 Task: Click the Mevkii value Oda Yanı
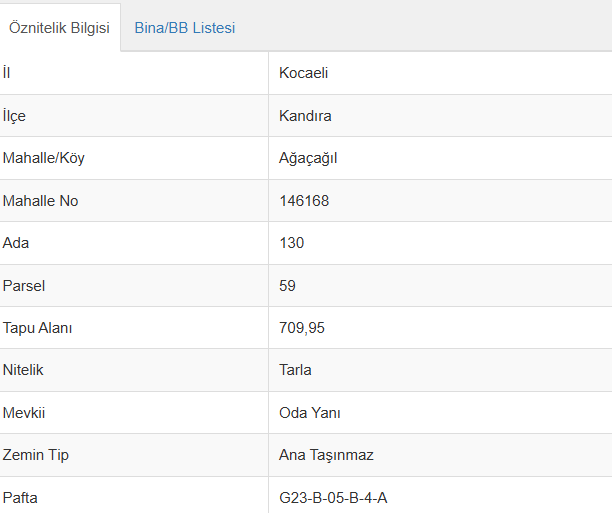(310, 413)
